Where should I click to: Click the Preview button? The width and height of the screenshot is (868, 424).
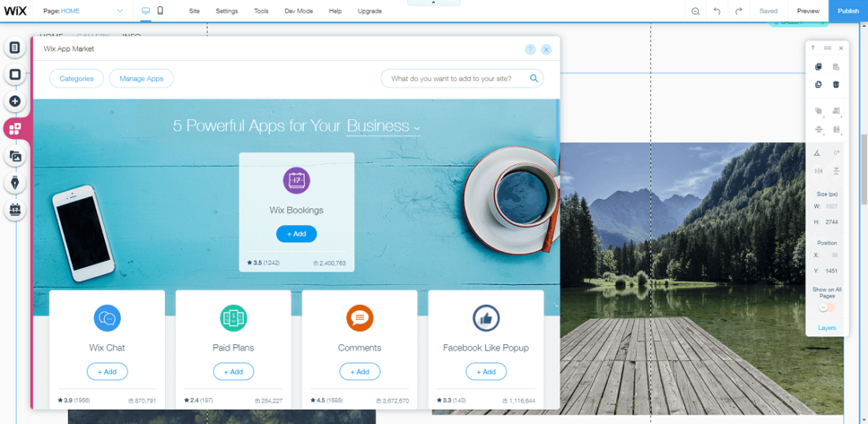tap(808, 11)
